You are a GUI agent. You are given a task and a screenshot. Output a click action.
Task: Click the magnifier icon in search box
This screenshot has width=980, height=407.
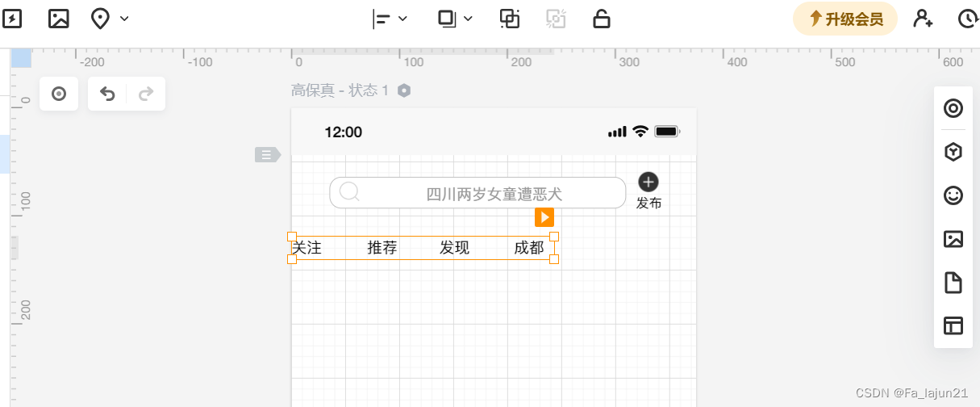(x=349, y=191)
